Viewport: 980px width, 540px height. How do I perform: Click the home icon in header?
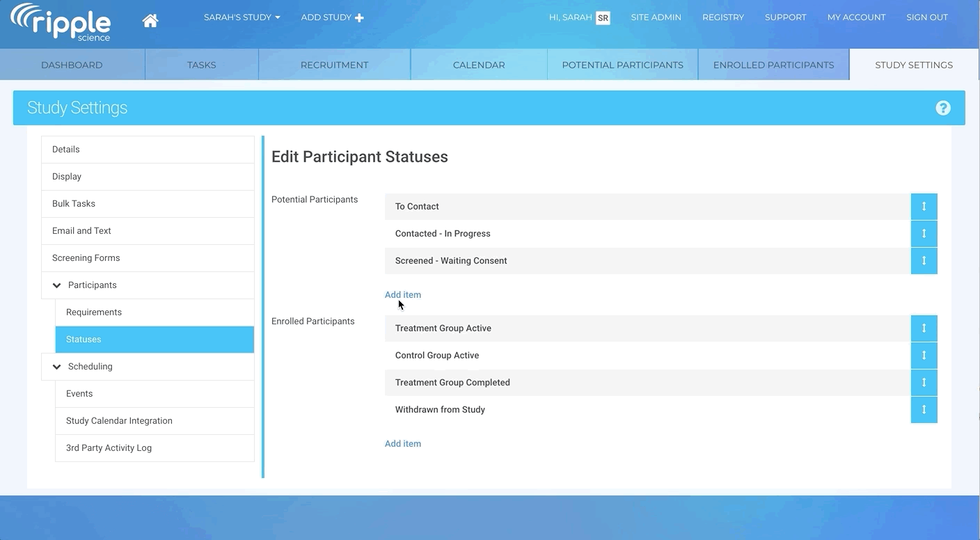click(x=150, y=20)
